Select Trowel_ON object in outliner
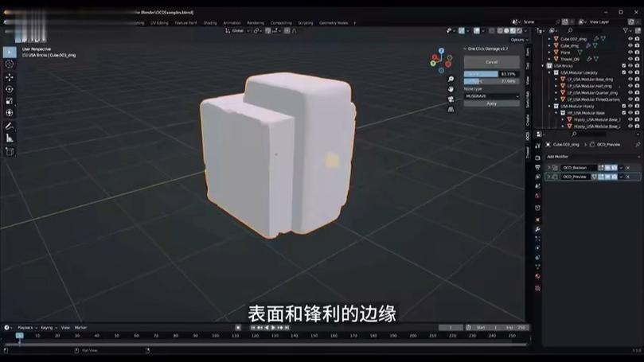This screenshot has height=362, width=644. coord(570,59)
